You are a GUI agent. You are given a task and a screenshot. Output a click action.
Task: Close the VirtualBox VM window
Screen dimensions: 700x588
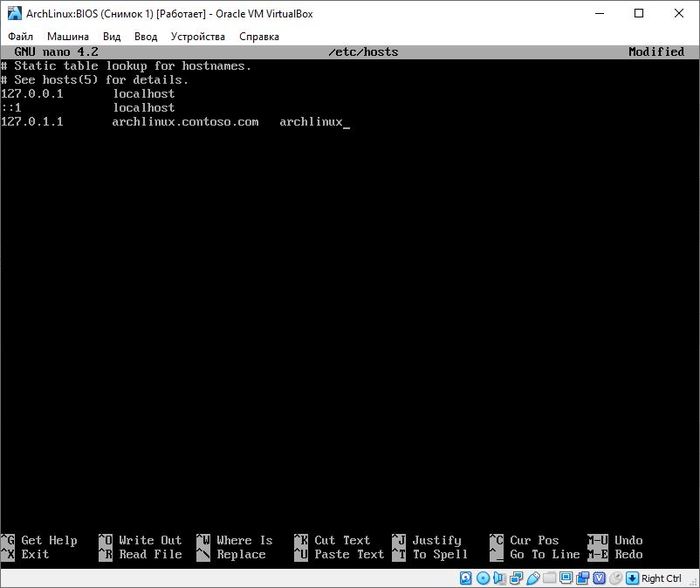coord(679,13)
